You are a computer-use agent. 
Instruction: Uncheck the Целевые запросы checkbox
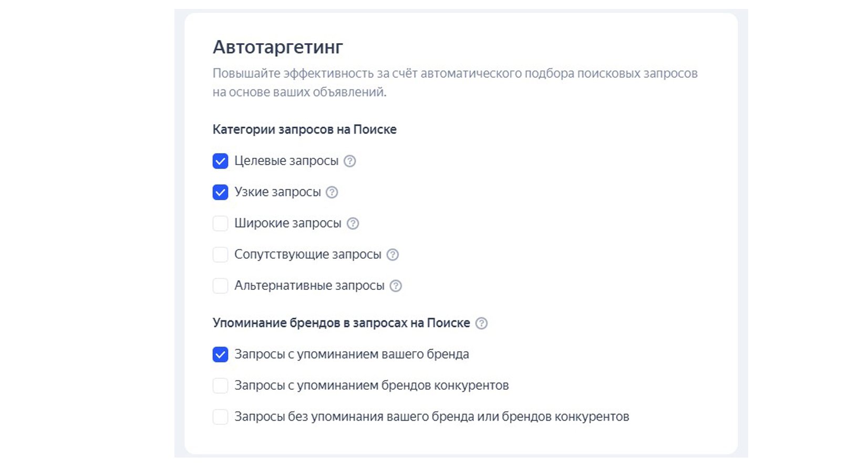pyautogui.click(x=221, y=161)
